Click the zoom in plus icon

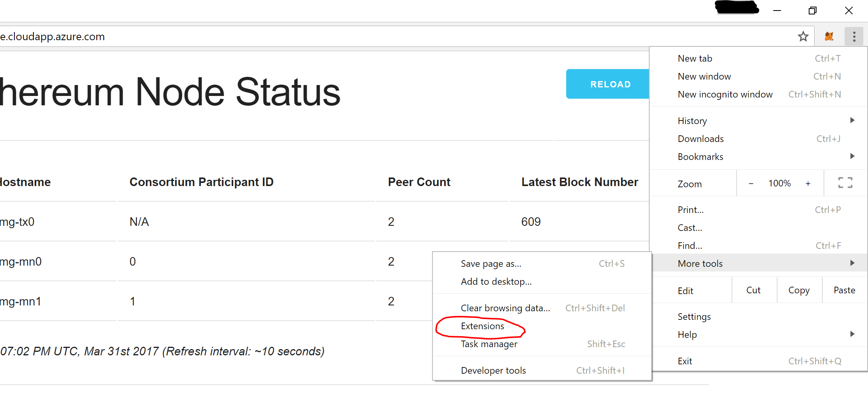point(808,183)
